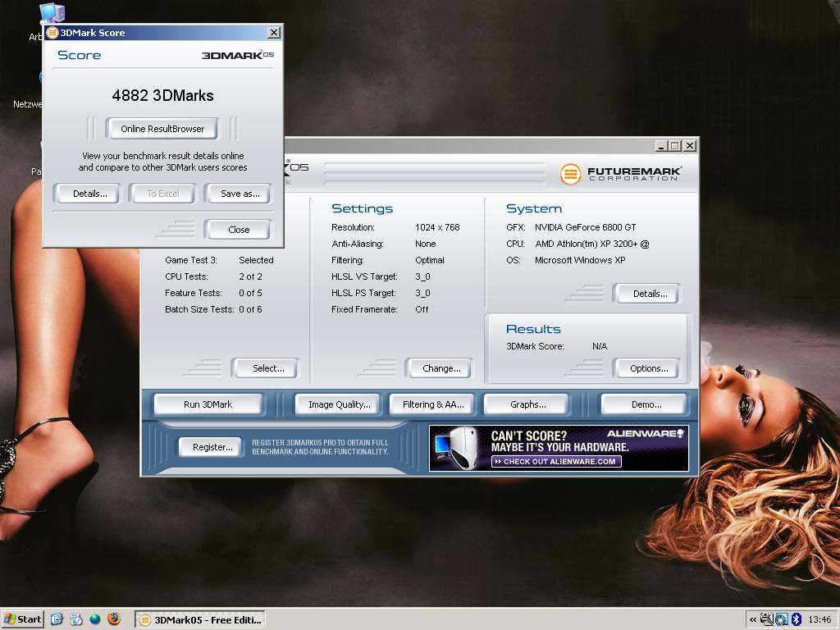Click Game Test 3 Selected value
This screenshot has width=840, height=630.
(256, 260)
